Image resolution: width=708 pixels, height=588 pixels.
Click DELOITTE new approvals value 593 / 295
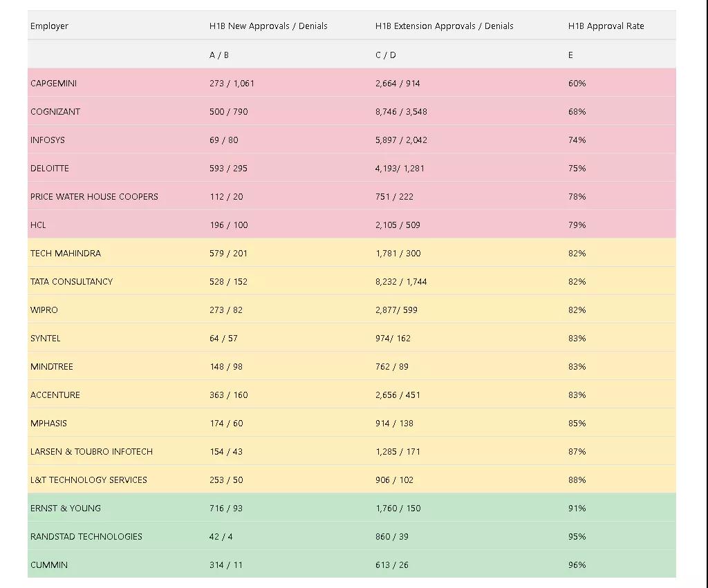pyautogui.click(x=228, y=169)
